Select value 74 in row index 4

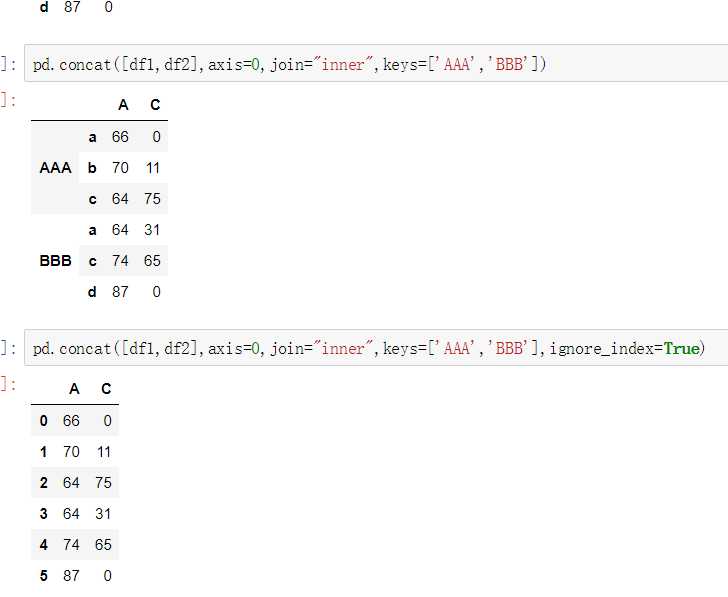pyautogui.click(x=71, y=545)
